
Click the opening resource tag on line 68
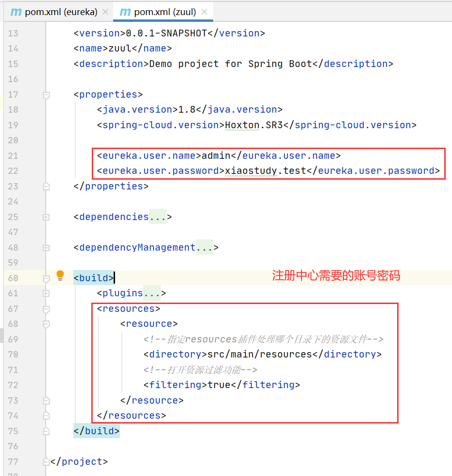point(149,323)
